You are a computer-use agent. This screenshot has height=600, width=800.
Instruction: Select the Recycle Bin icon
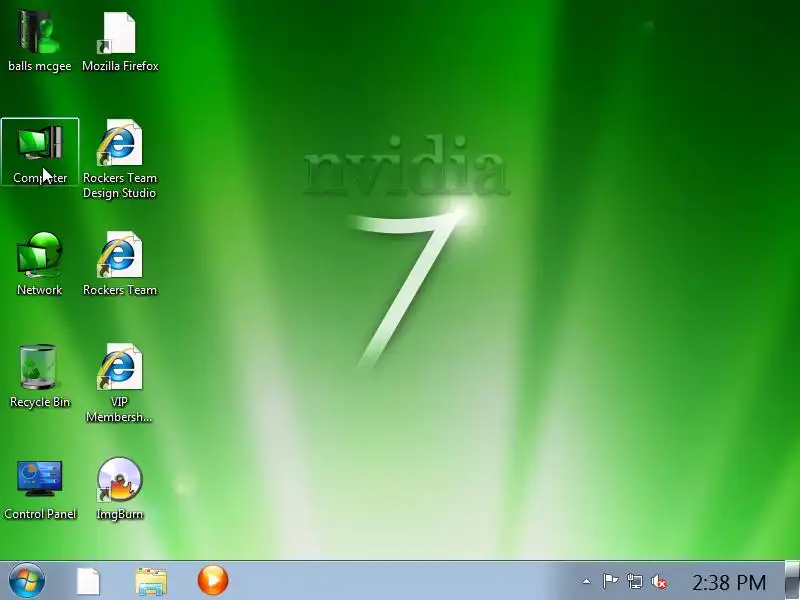[39, 376]
